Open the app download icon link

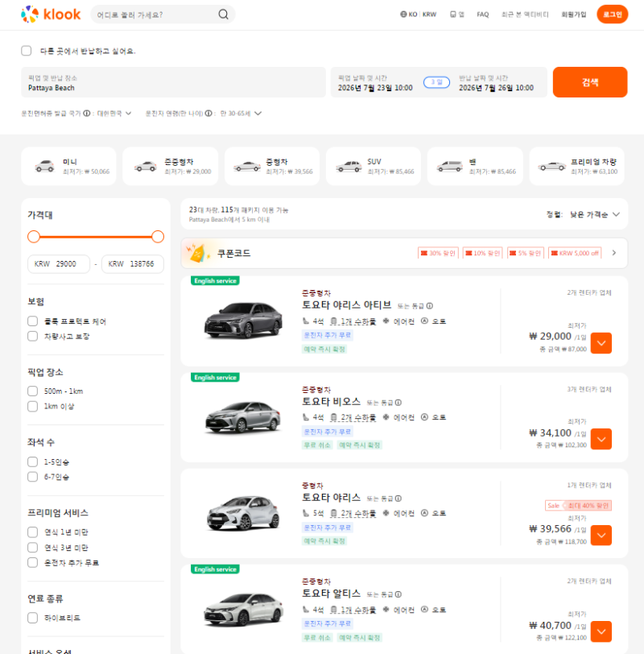[457, 14]
